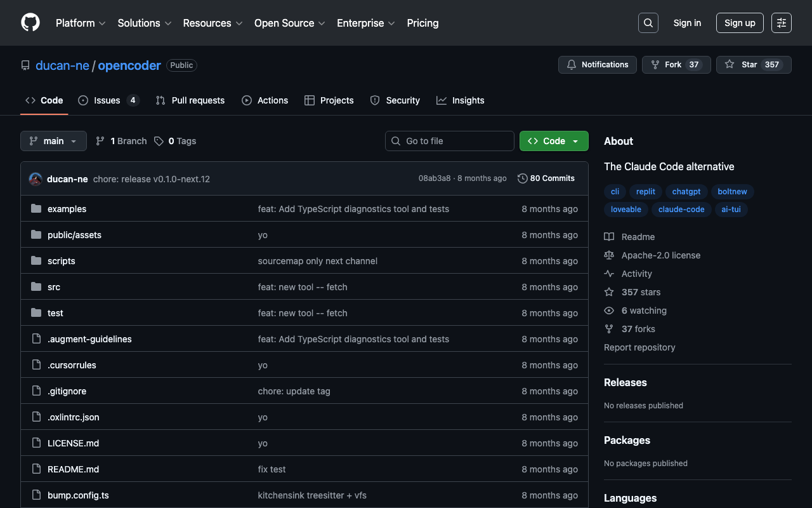Switch to the Issues tab
812x508 pixels.
pos(107,100)
